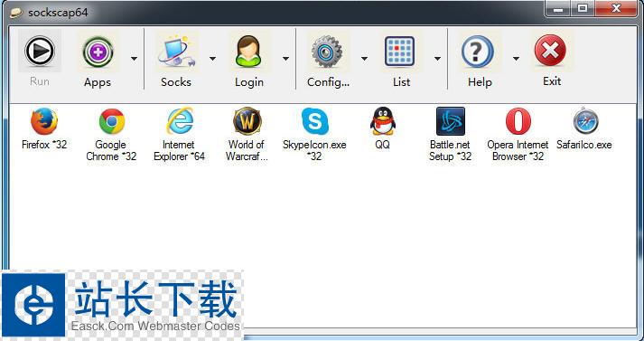Select the Battle.net Setup *32 icon
This screenshot has height=341, width=644.
450,121
